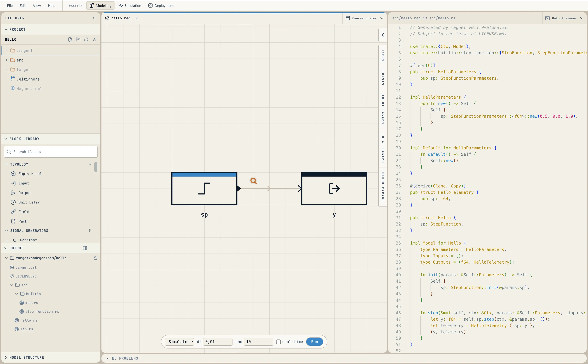Open the View menu
The width and height of the screenshot is (588, 364).
pos(37,5)
